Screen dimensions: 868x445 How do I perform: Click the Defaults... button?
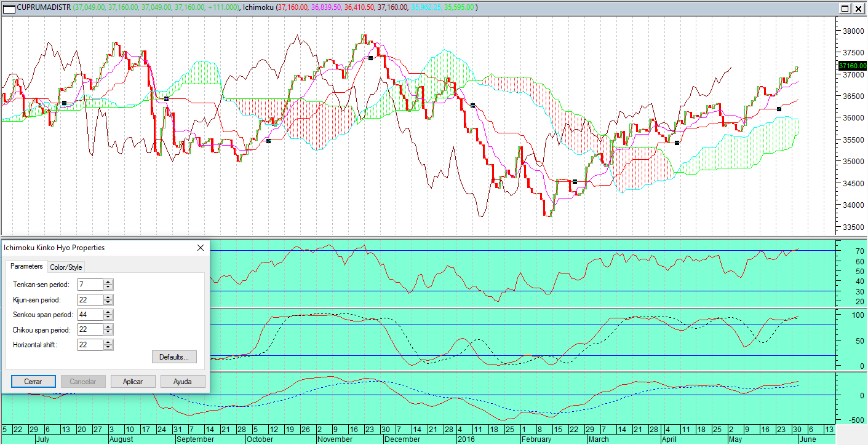(x=174, y=356)
